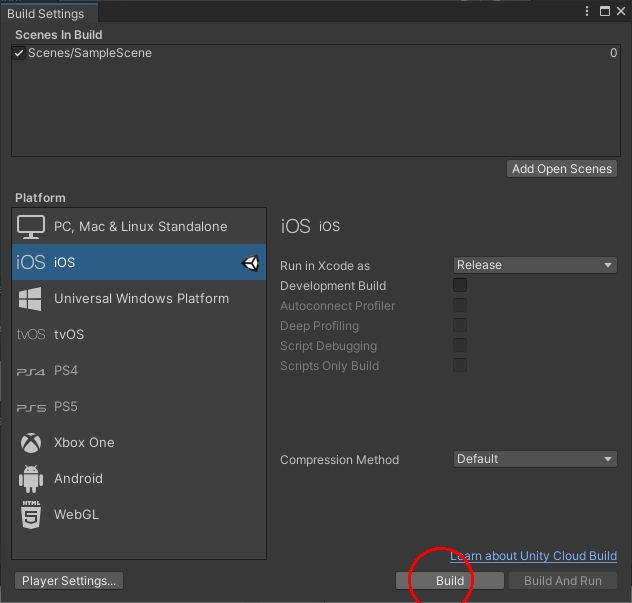Click the iOS platform logo in list
Screen dimensions: 632x603
[x=31, y=262]
